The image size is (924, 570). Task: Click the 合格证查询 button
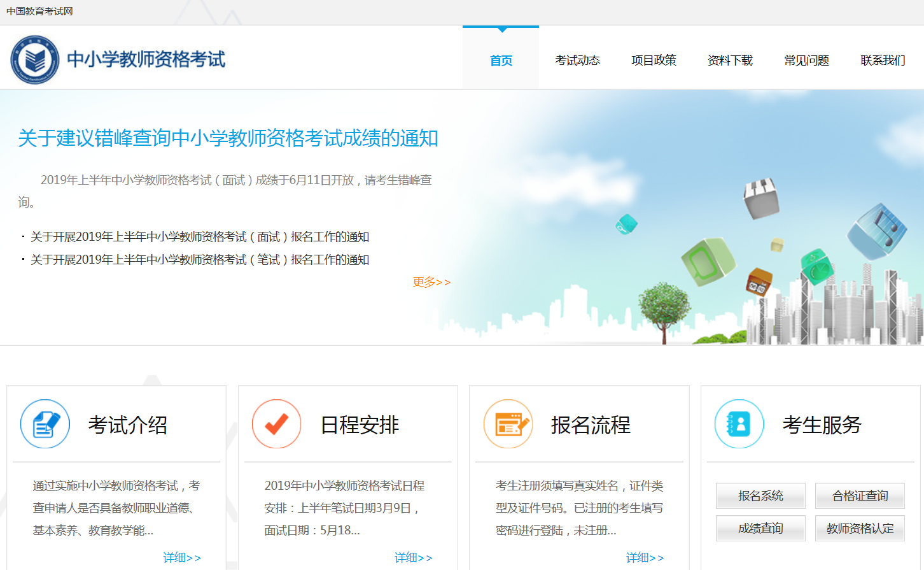tap(860, 495)
